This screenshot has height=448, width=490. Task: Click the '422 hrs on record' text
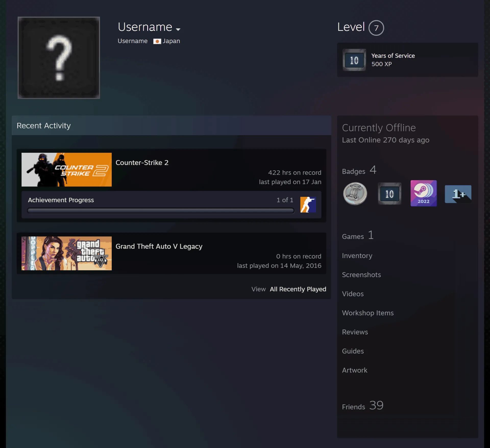click(295, 173)
